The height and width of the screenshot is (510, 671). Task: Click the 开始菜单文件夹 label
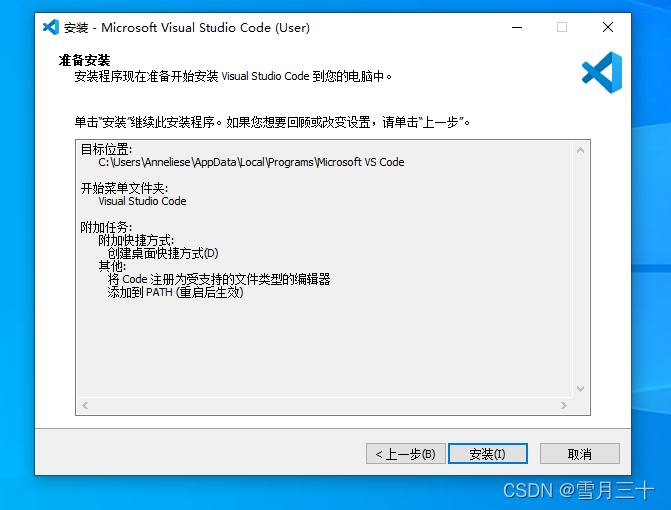(125, 188)
